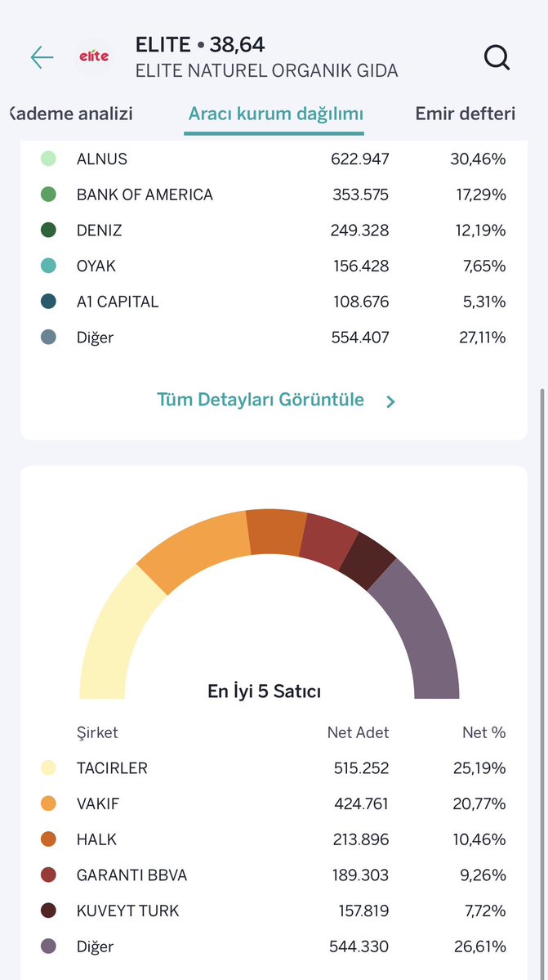This screenshot has width=548, height=980.
Task: Tap the Elite company logo
Action: [94, 57]
